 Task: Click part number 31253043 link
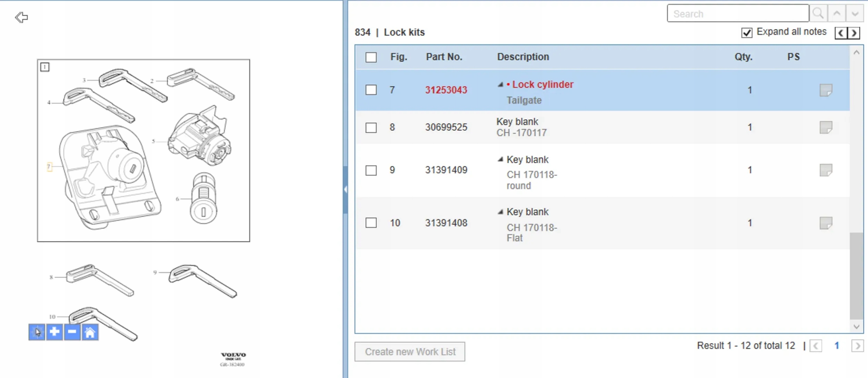[x=446, y=90]
